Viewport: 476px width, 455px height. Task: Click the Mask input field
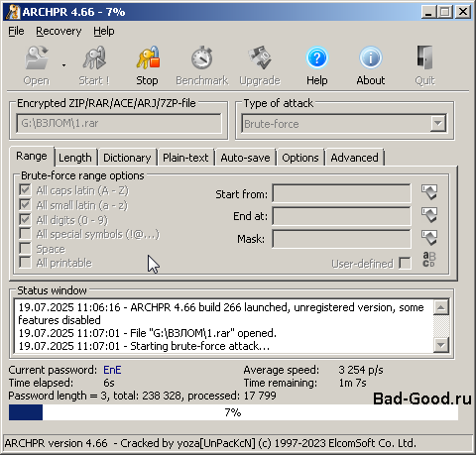click(x=341, y=239)
